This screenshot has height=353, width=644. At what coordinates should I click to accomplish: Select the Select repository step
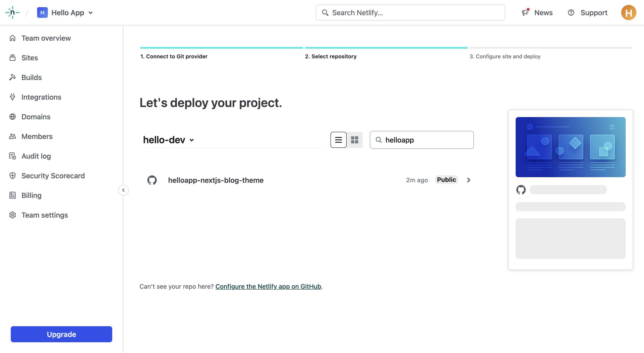(x=331, y=57)
